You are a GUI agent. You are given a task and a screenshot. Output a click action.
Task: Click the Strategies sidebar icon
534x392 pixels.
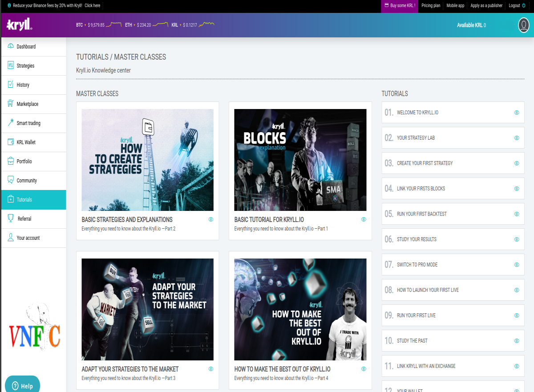11,65
